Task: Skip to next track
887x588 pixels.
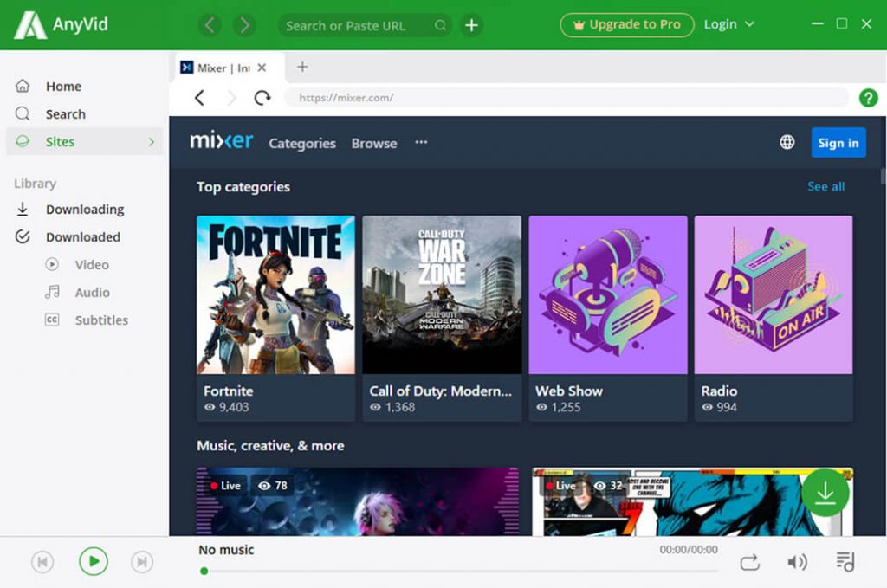Action: click(x=142, y=562)
